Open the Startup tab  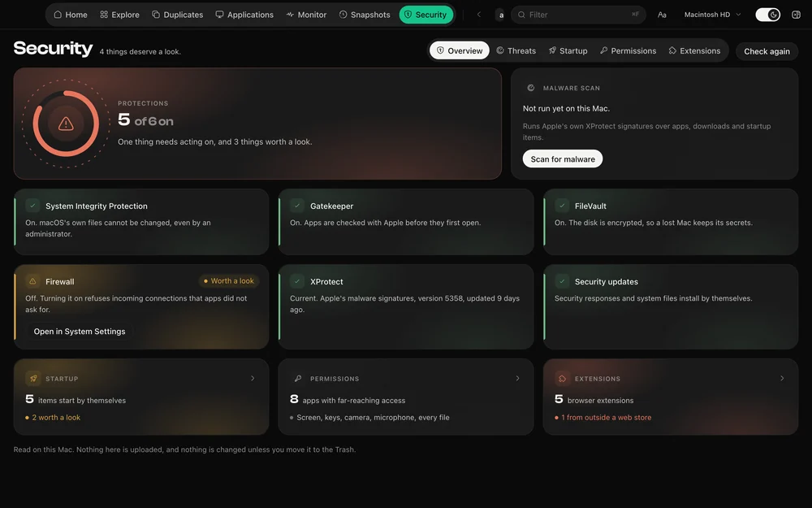coord(568,50)
